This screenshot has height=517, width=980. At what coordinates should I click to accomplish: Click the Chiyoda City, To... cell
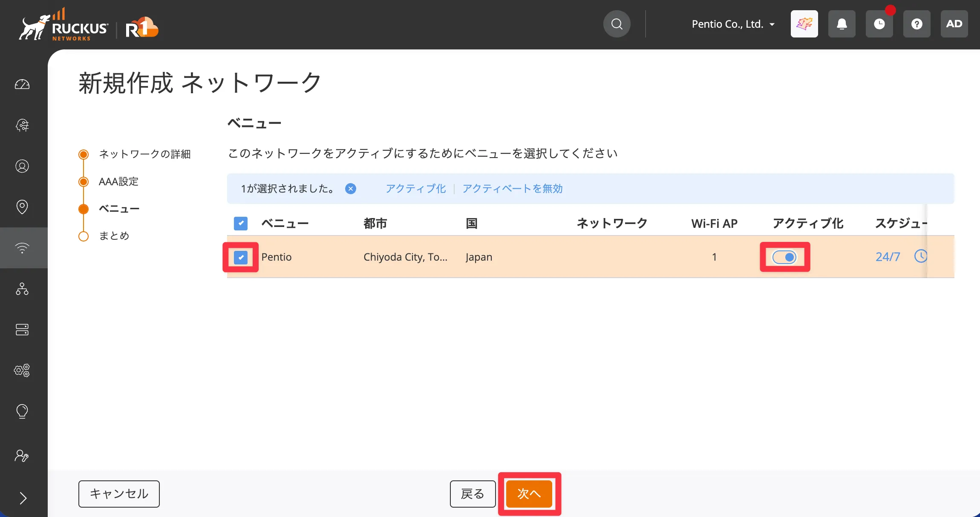[405, 257]
